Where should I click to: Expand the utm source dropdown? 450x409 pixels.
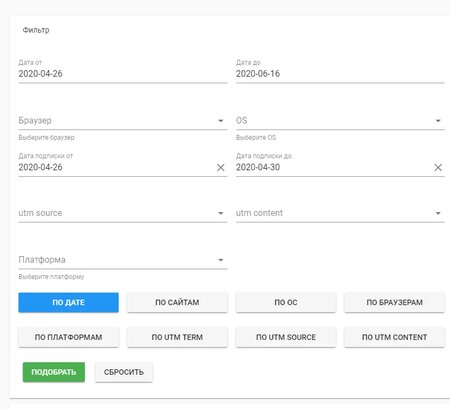click(x=123, y=213)
